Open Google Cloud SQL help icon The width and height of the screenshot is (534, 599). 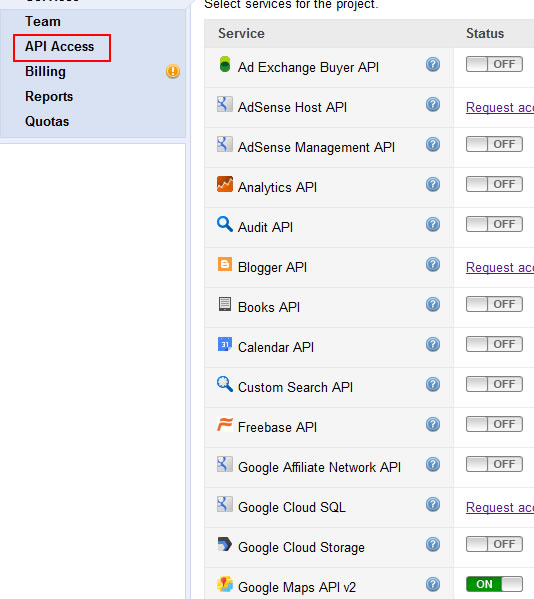point(433,504)
